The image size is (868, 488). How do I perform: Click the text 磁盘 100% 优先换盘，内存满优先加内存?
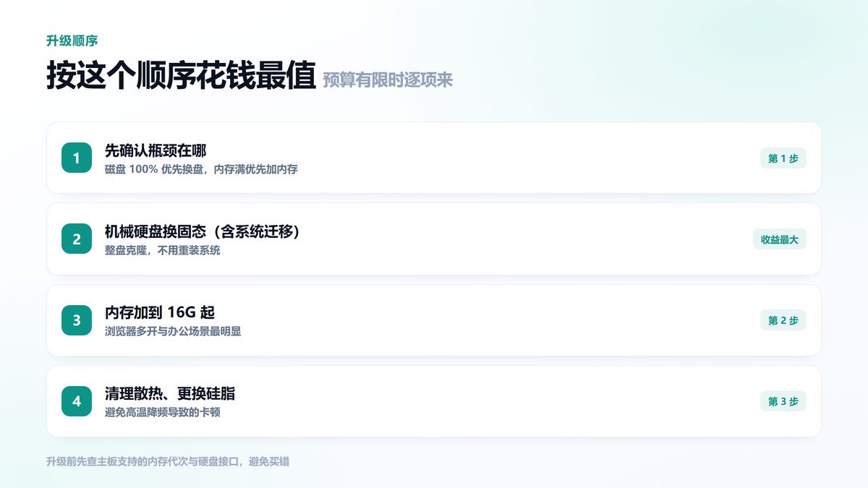tap(201, 169)
